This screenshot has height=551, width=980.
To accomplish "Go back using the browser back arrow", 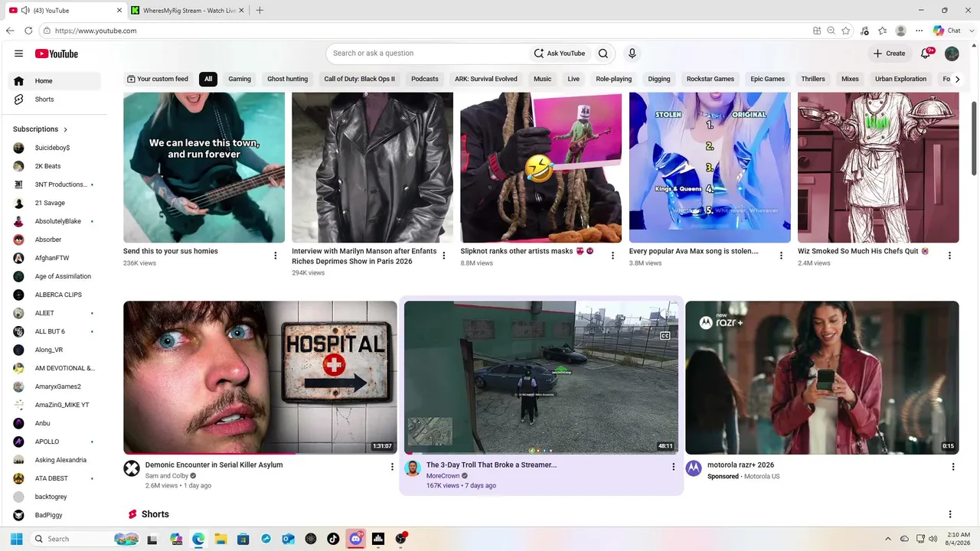I will [x=10, y=31].
